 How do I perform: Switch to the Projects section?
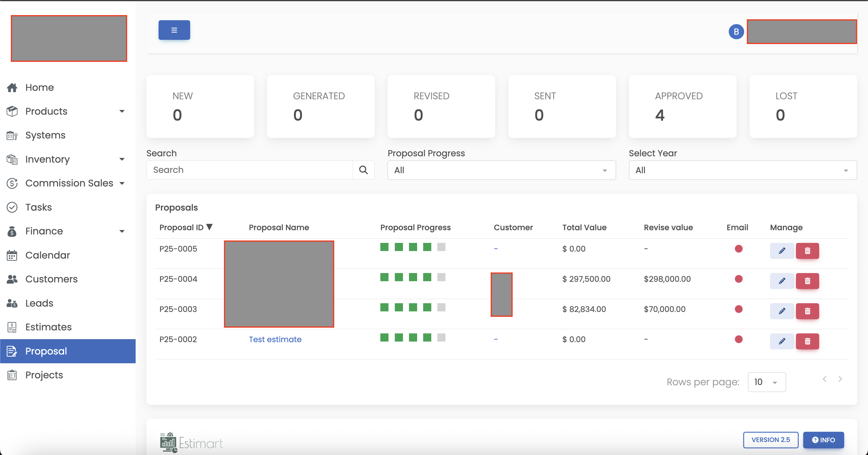44,375
